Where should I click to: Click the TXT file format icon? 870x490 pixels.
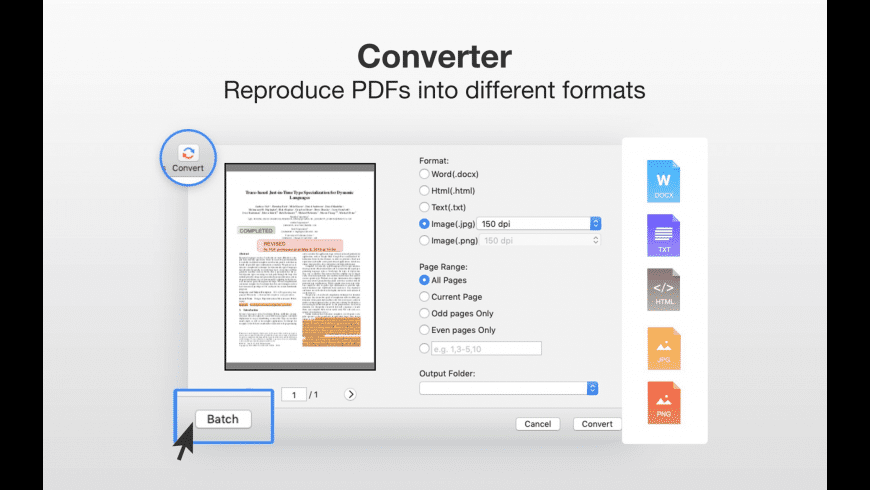(663, 235)
